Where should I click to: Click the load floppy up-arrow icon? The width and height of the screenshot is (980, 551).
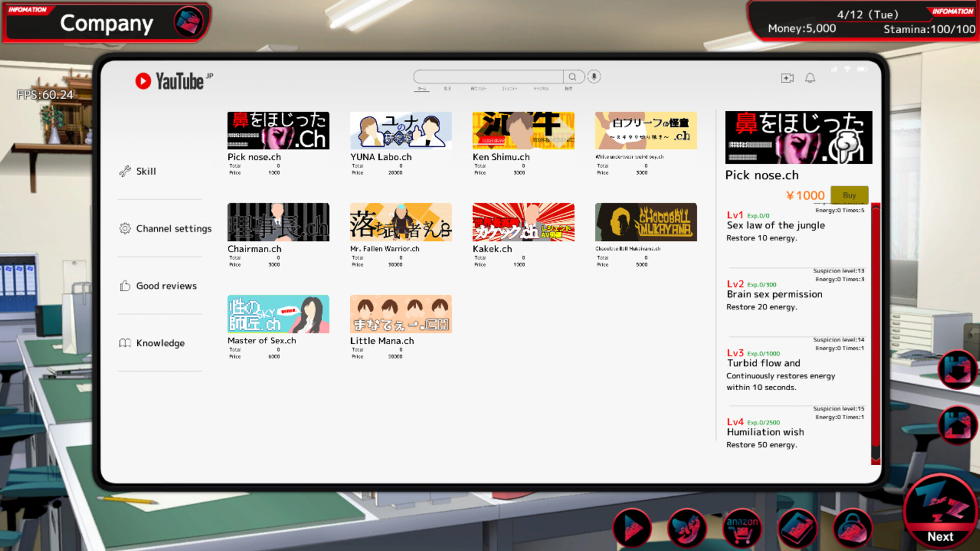pyautogui.click(x=957, y=425)
